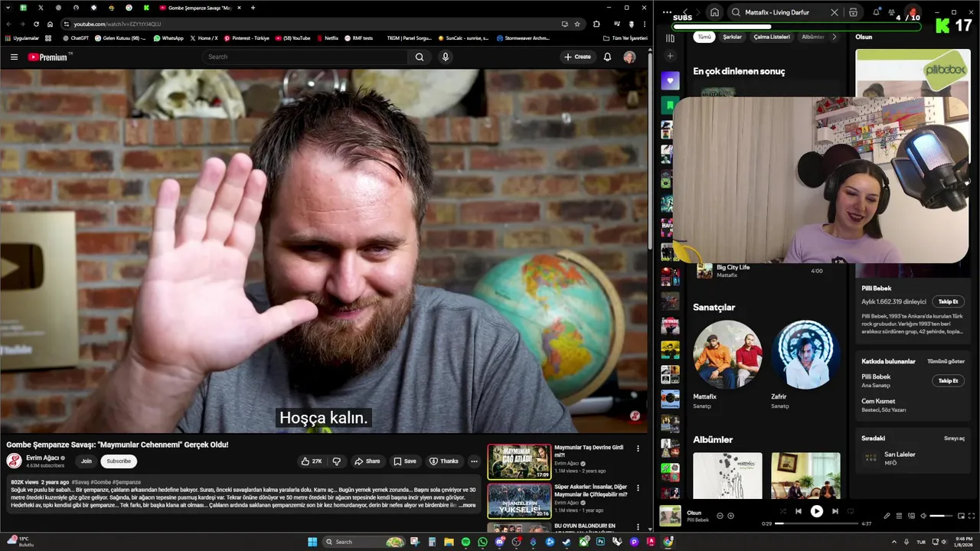Click the Join channel button
The height and width of the screenshot is (551, 980).
point(87,461)
